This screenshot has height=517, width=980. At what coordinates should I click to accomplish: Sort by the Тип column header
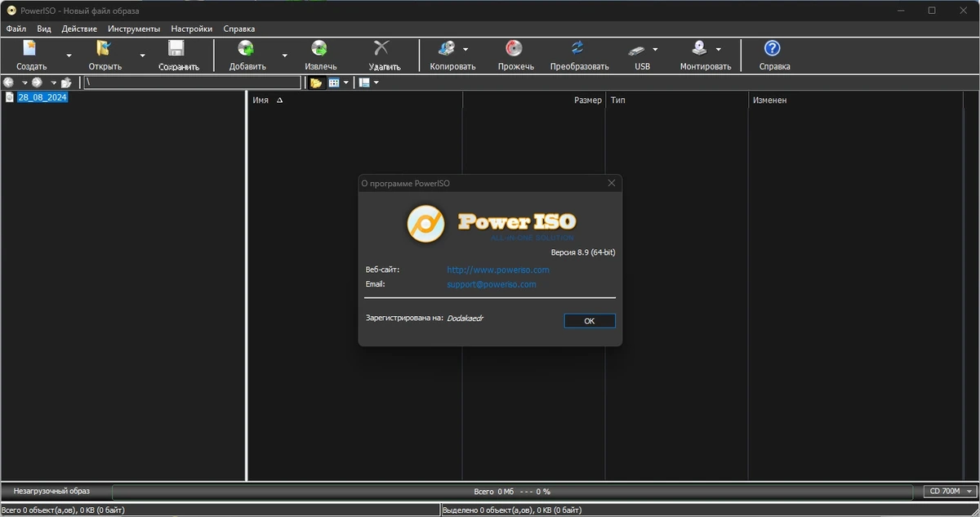[x=677, y=100]
